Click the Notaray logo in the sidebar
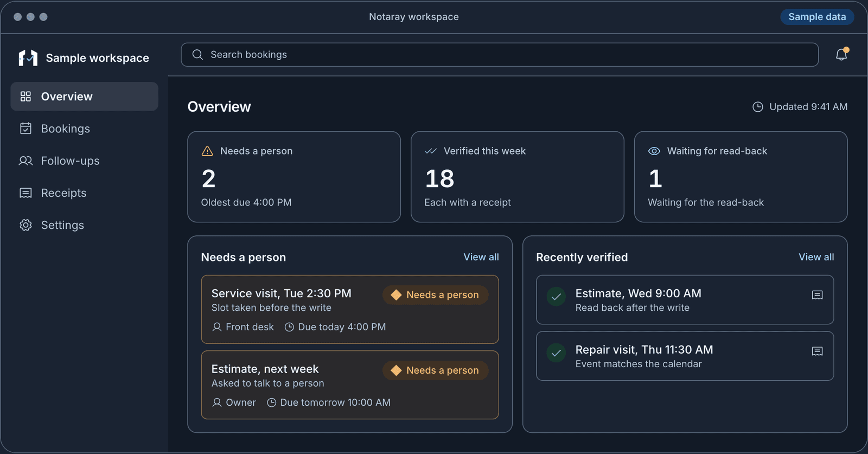This screenshot has height=454, width=868. pos(28,57)
